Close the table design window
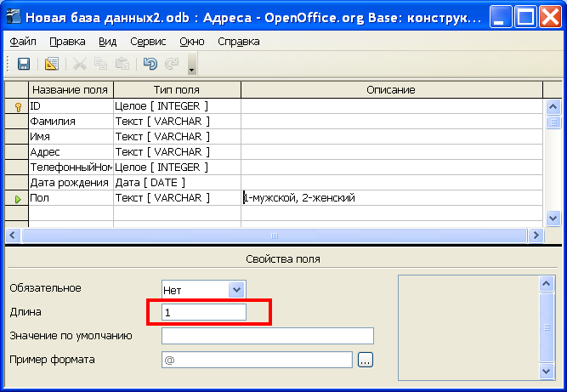 pos(550,17)
